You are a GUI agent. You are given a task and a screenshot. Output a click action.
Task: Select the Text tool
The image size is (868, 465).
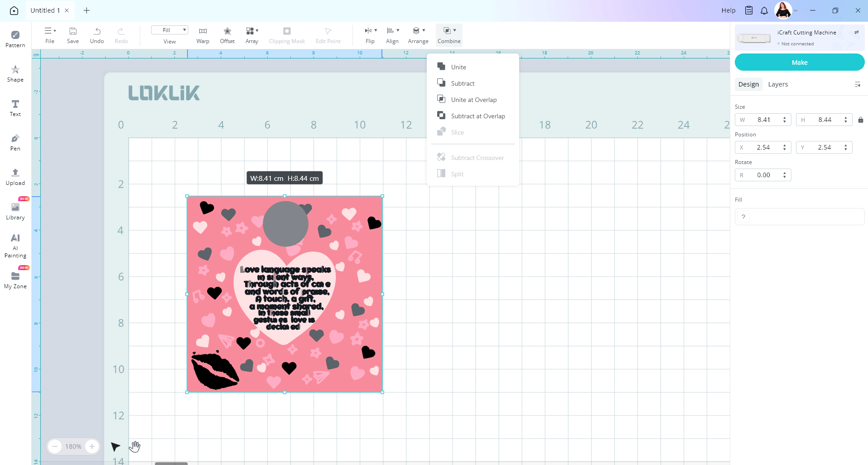point(15,108)
